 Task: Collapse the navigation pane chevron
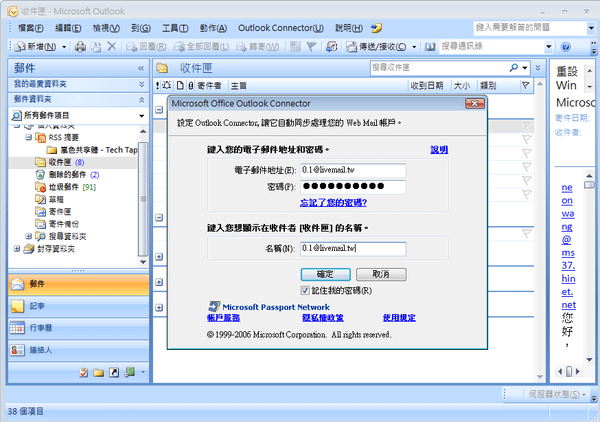coord(141,68)
